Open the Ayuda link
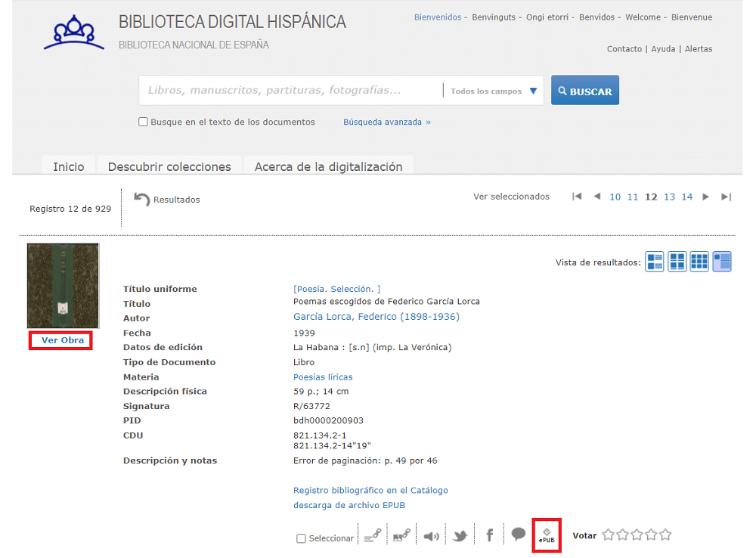The height and width of the screenshot is (558, 756). (663, 48)
